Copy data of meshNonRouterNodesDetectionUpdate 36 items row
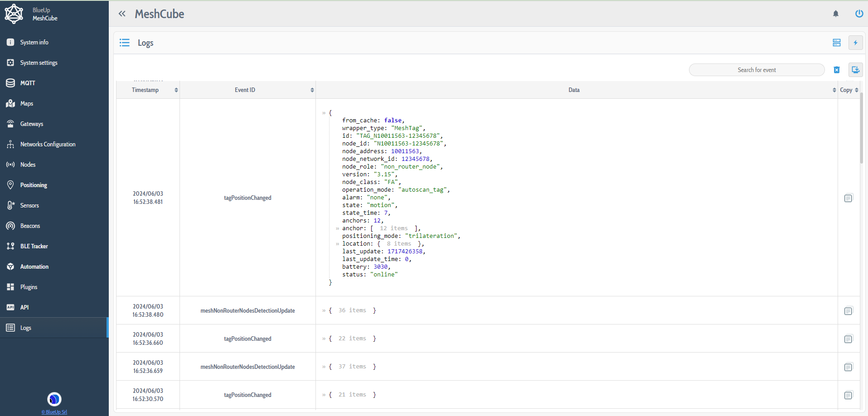Image resolution: width=868 pixels, height=416 pixels. (x=848, y=311)
